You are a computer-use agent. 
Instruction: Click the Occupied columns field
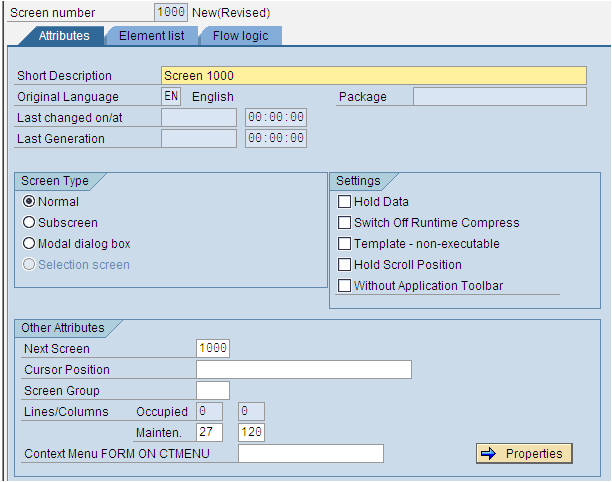(251, 411)
